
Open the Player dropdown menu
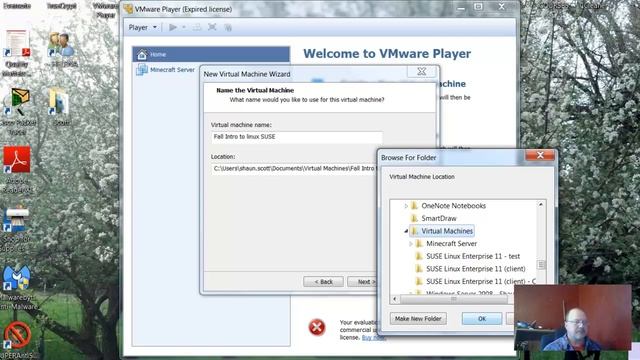(142, 27)
